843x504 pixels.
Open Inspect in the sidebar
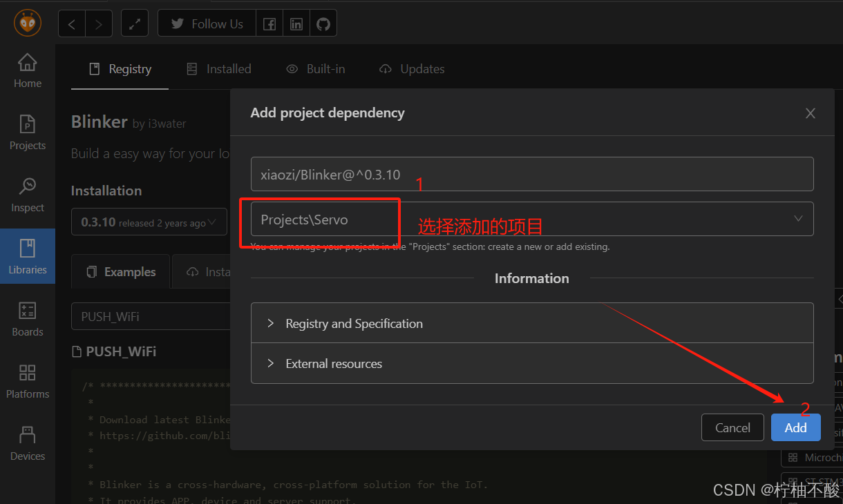[x=28, y=195]
